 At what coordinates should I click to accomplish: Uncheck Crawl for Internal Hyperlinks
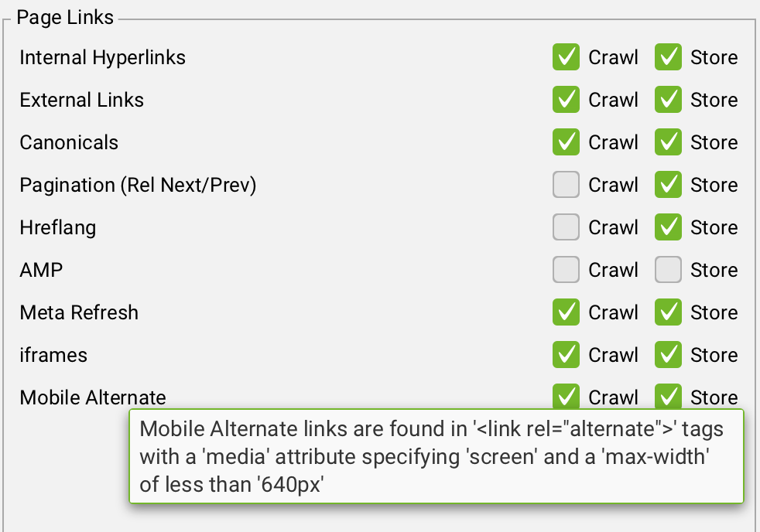[x=566, y=57]
